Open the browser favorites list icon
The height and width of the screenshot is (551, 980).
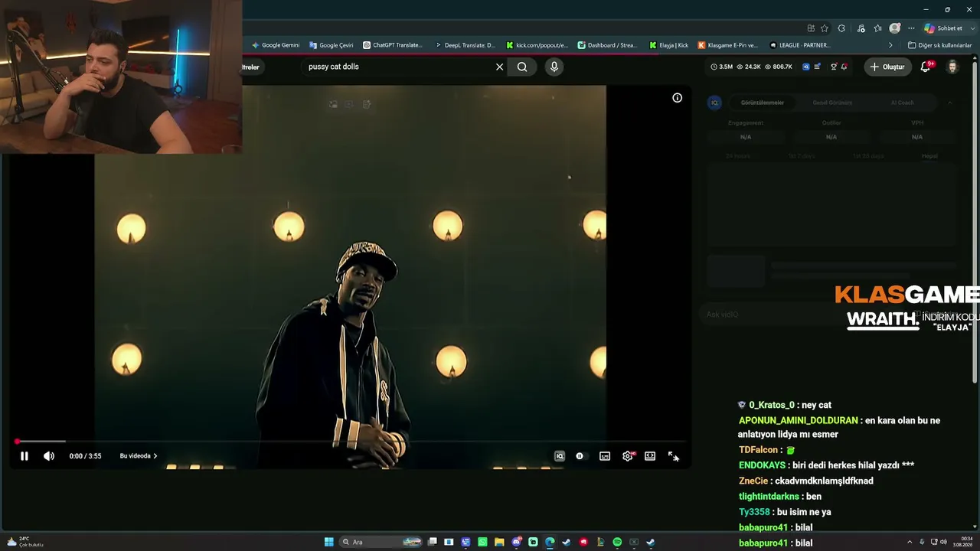click(x=878, y=28)
